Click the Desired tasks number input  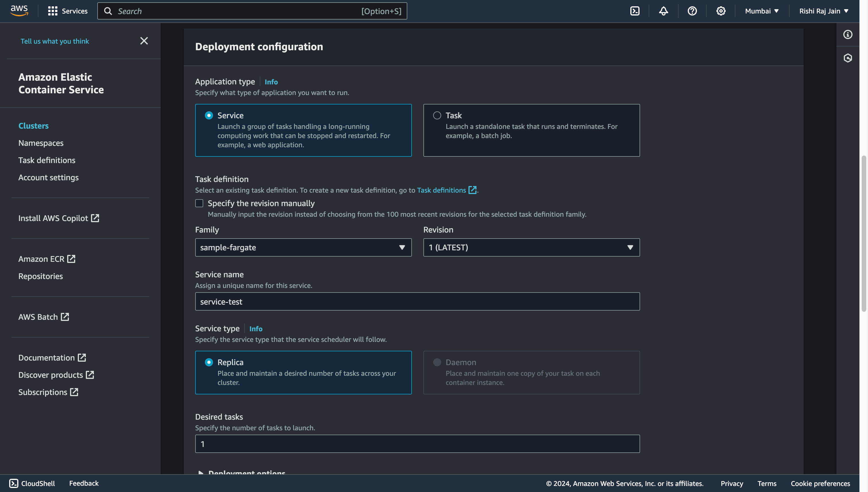pos(417,444)
